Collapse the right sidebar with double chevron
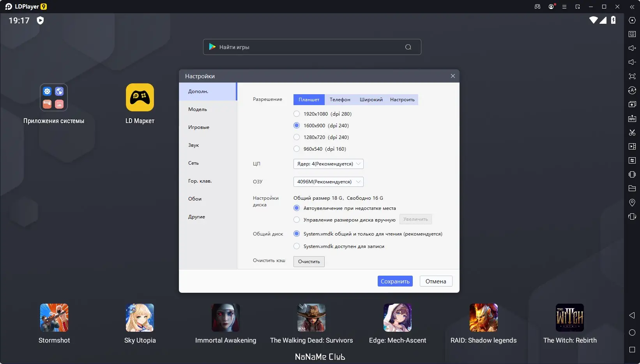Image resolution: width=640 pixels, height=364 pixels. click(x=632, y=7)
